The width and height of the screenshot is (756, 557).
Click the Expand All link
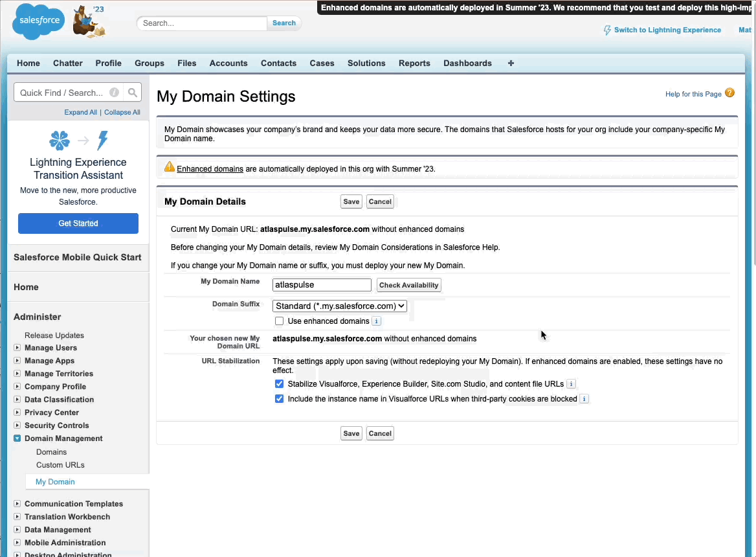(80, 112)
